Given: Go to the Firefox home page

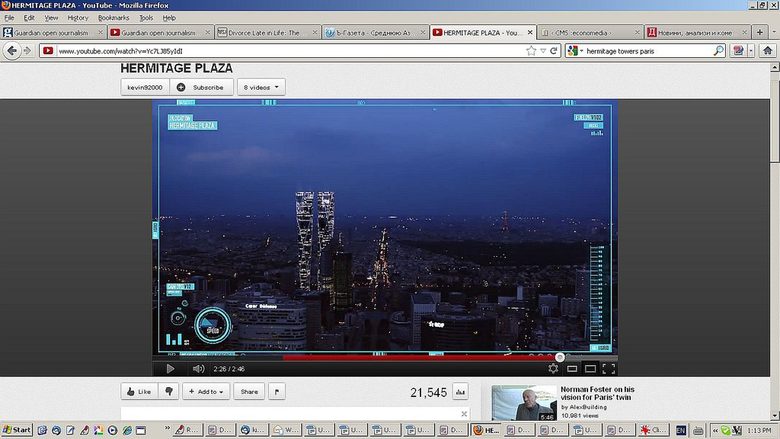Looking at the screenshot, I should click(x=768, y=51).
